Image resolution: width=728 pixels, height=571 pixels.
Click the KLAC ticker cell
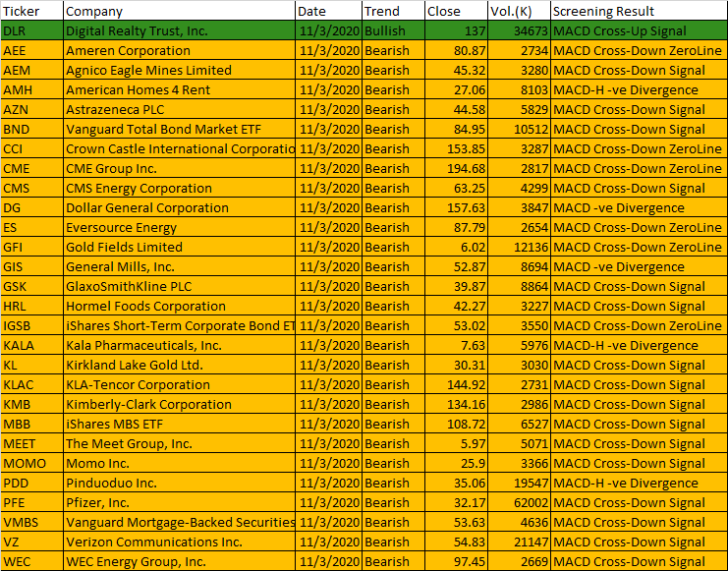pyautogui.click(x=31, y=384)
